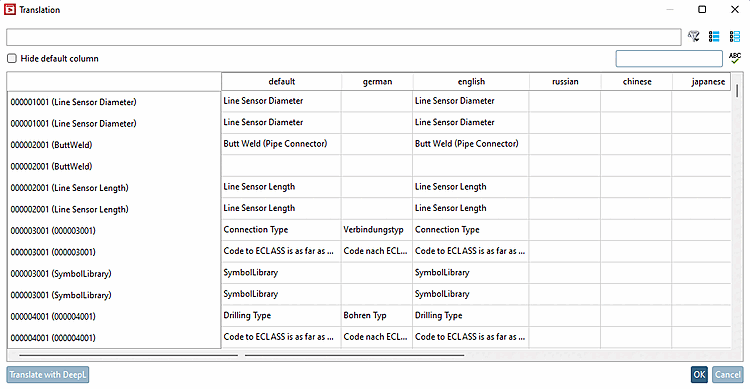The height and width of the screenshot is (389, 750).
Task: Confirm the dialog with OK
Action: click(699, 374)
